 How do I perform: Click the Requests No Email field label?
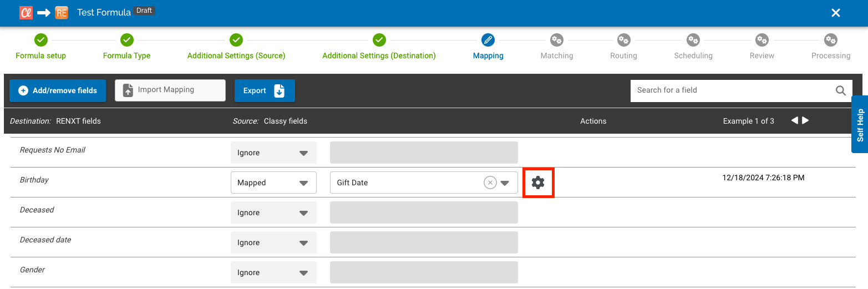pyautogui.click(x=53, y=150)
